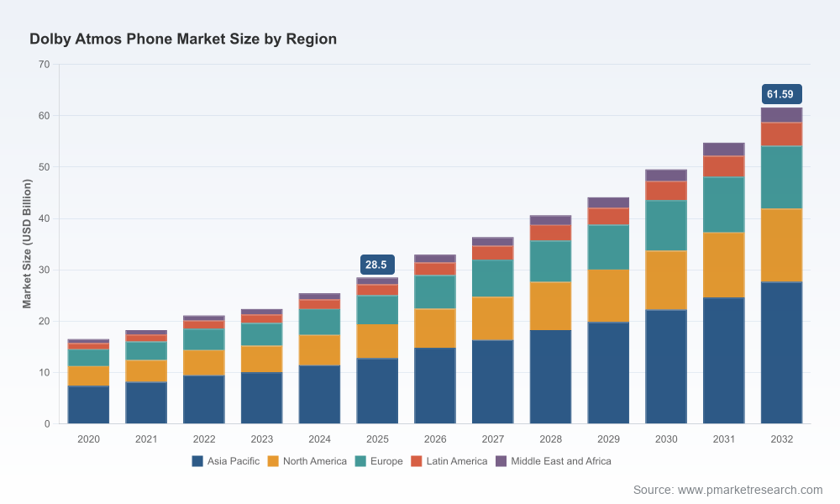
Task: Click the 2024 x-axis year label
Action: [320, 439]
